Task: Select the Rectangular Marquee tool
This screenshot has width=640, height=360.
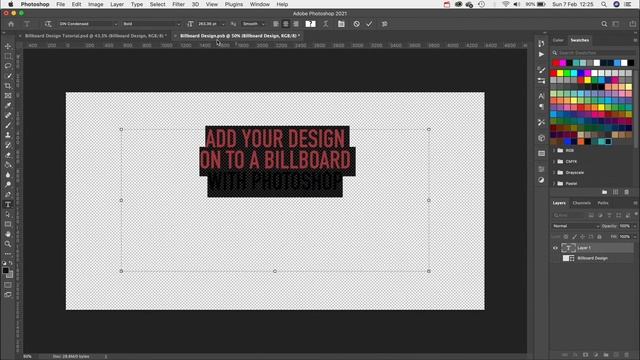Action: [8, 56]
